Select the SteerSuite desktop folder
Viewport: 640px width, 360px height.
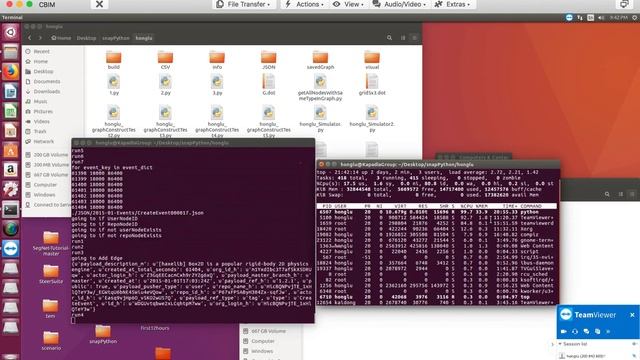(x=51, y=274)
